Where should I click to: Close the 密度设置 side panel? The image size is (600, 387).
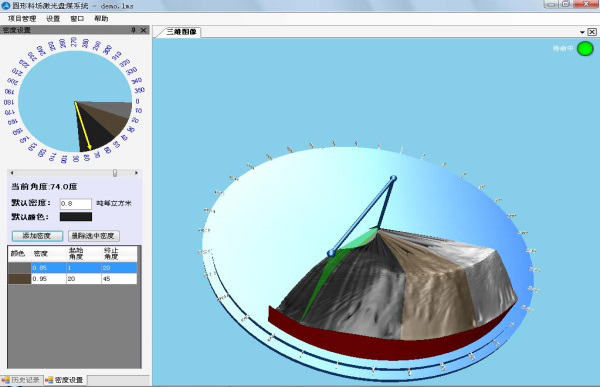pos(143,30)
